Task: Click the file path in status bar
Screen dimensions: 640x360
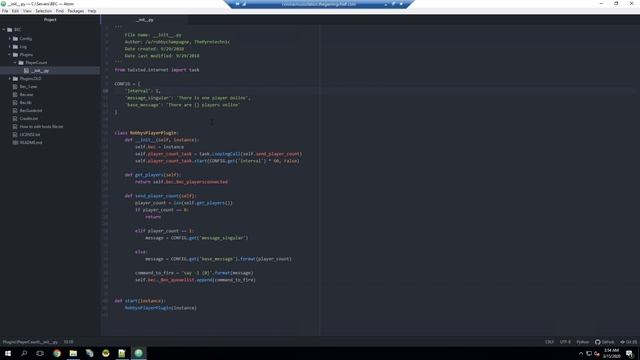Action: click(30, 342)
